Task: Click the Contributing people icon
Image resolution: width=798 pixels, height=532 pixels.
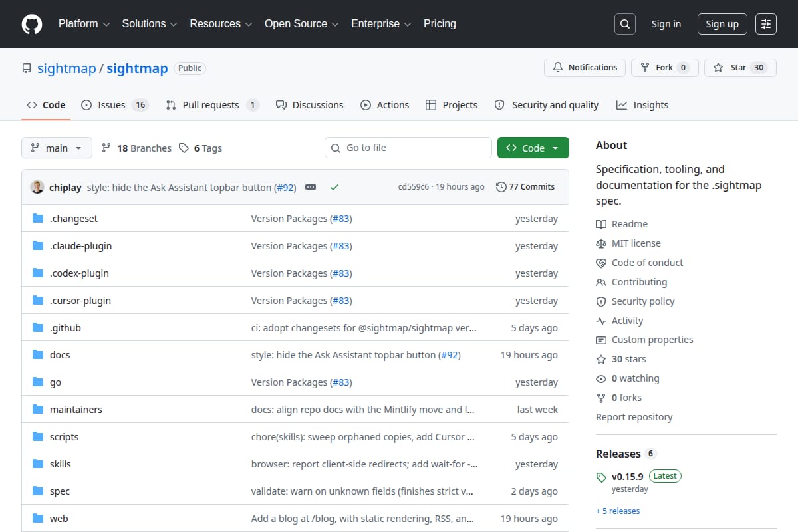Action: pos(601,283)
